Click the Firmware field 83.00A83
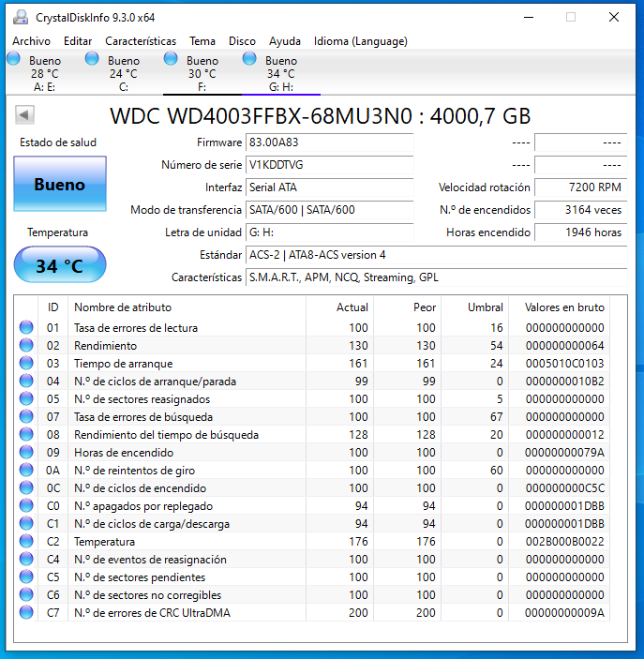This screenshot has width=644, height=659. click(x=330, y=142)
